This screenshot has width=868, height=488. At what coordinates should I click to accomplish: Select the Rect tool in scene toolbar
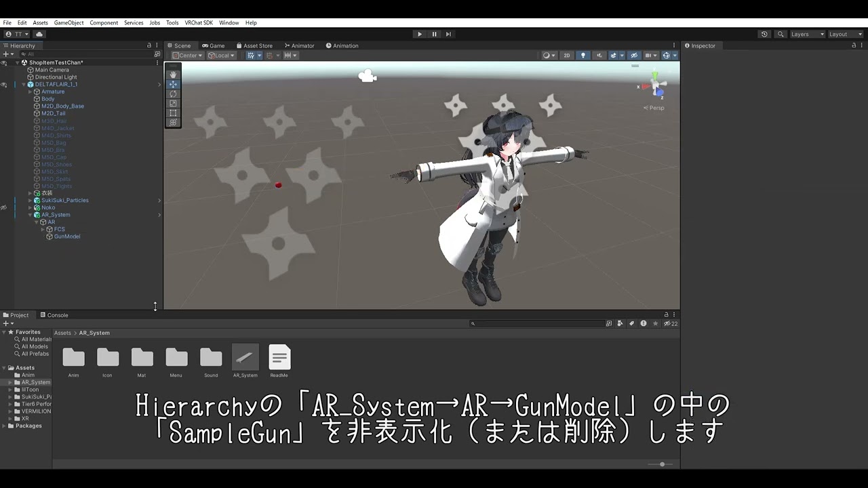click(x=173, y=113)
